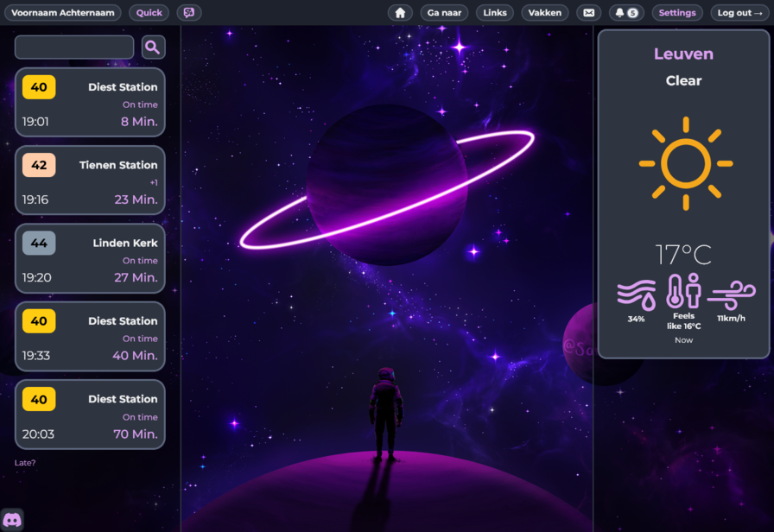Open notifications bell with badge 5
Viewport: 774px width, 532px height.
click(626, 13)
